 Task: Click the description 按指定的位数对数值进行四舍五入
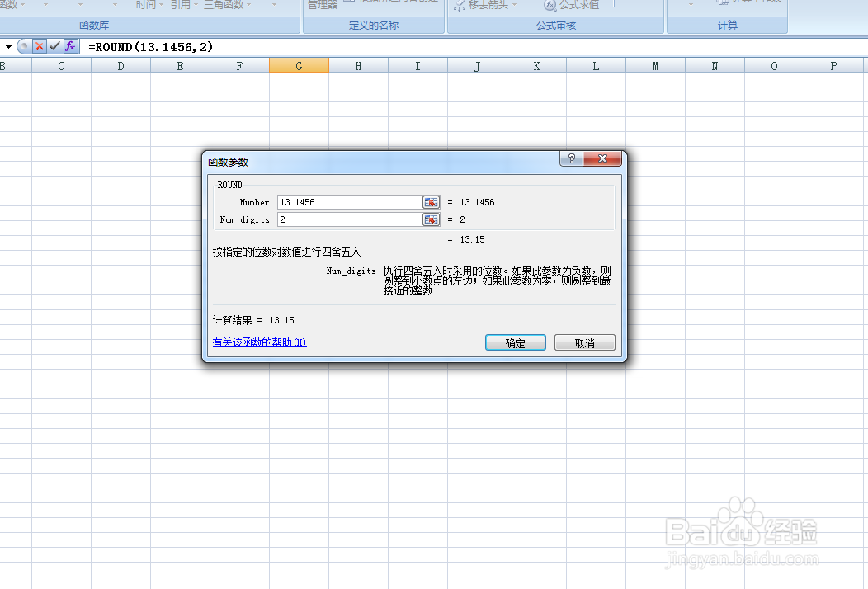tap(287, 252)
